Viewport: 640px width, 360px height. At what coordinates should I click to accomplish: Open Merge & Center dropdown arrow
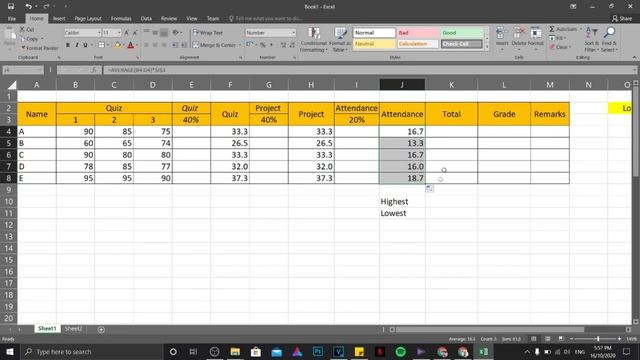click(x=240, y=45)
